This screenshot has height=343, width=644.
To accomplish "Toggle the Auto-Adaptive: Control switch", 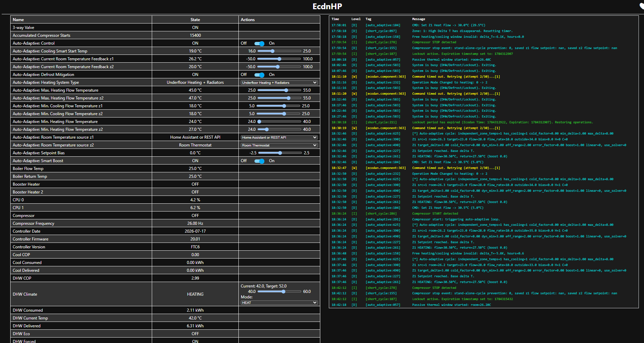I will point(259,43).
